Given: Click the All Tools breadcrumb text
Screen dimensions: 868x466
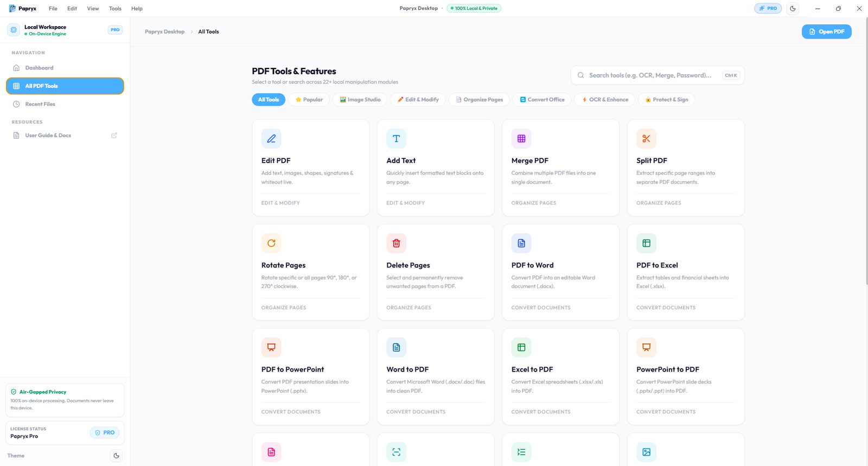Looking at the screenshot, I should [x=208, y=31].
